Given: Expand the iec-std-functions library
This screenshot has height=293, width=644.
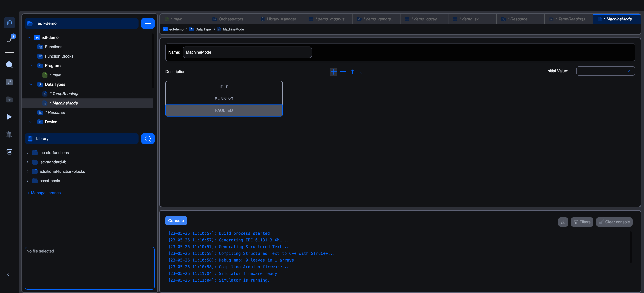Looking at the screenshot, I should (27, 153).
